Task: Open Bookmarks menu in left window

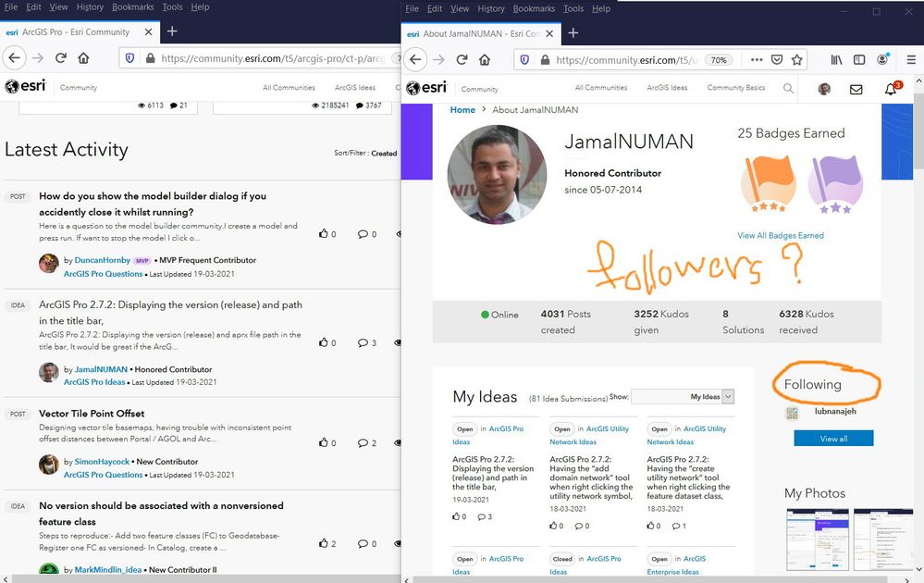Action: pyautogui.click(x=132, y=7)
